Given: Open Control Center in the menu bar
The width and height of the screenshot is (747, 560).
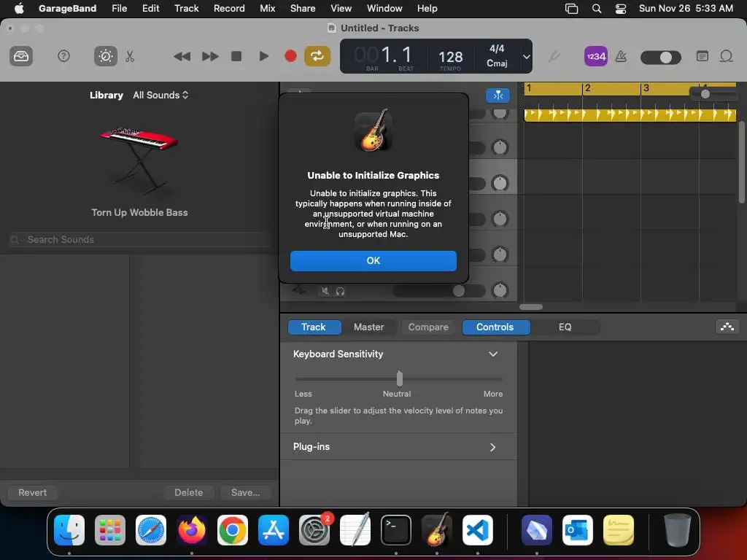Looking at the screenshot, I should click(620, 9).
